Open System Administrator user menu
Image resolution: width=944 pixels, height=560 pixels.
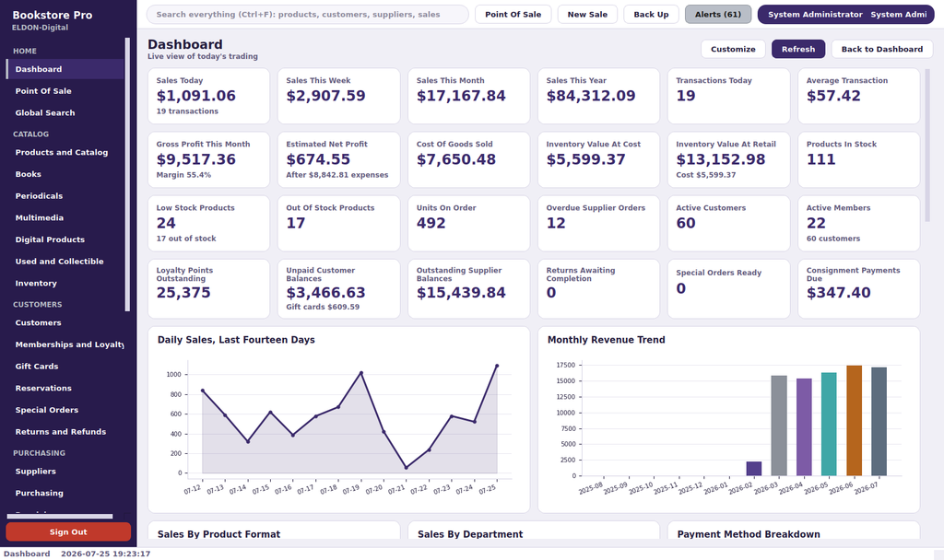pyautogui.click(x=846, y=15)
